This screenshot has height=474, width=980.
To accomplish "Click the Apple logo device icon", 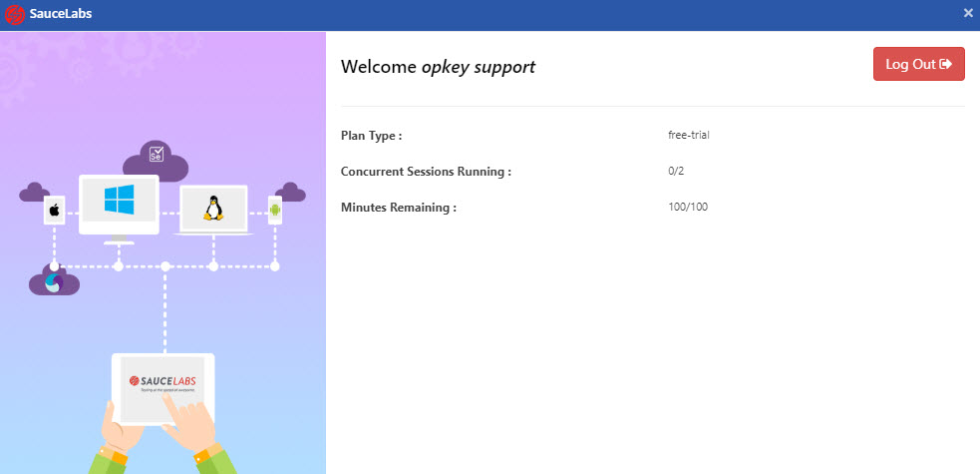I will tap(55, 210).
